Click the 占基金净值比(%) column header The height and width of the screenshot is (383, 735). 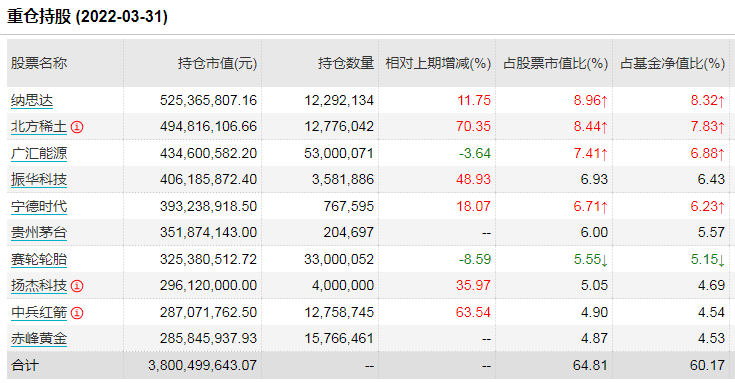pos(672,63)
